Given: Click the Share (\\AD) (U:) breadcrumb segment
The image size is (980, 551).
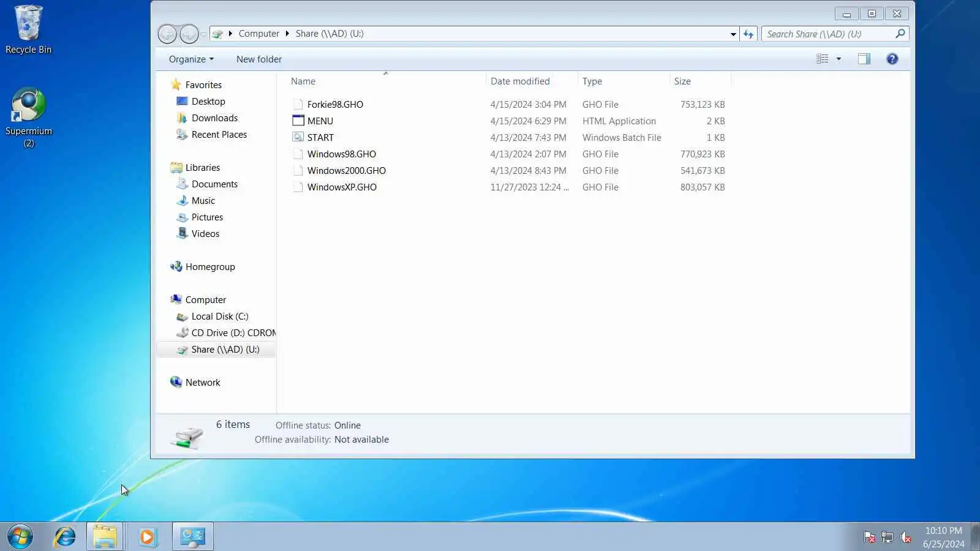Looking at the screenshot, I should [x=330, y=34].
